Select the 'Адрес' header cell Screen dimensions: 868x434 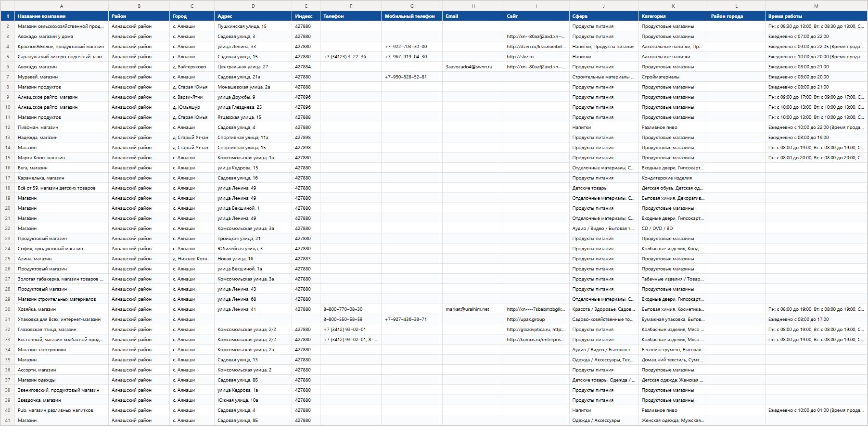[x=253, y=16]
